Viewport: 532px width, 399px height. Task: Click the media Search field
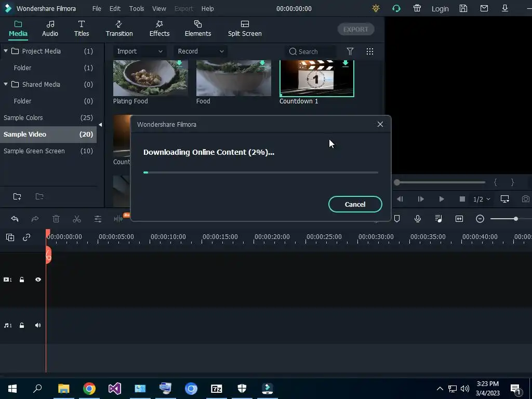click(311, 51)
